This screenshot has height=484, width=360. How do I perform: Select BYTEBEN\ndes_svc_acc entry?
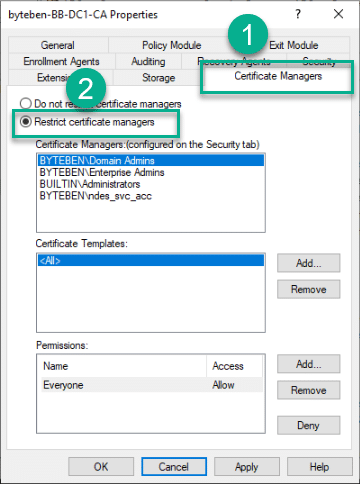point(151,196)
